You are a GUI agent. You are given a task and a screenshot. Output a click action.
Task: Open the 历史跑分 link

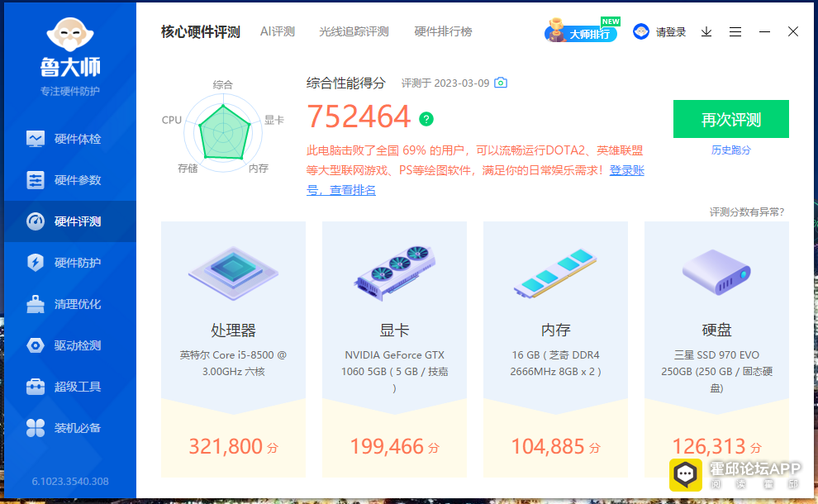coord(731,150)
